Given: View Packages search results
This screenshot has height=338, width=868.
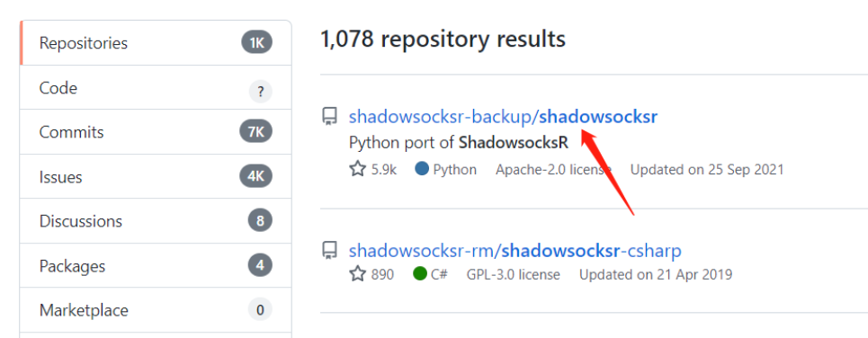Looking at the screenshot, I should [x=156, y=266].
